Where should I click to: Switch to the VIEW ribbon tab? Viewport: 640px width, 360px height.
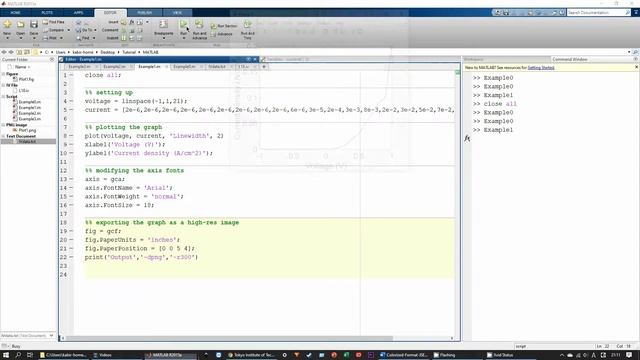(177, 13)
